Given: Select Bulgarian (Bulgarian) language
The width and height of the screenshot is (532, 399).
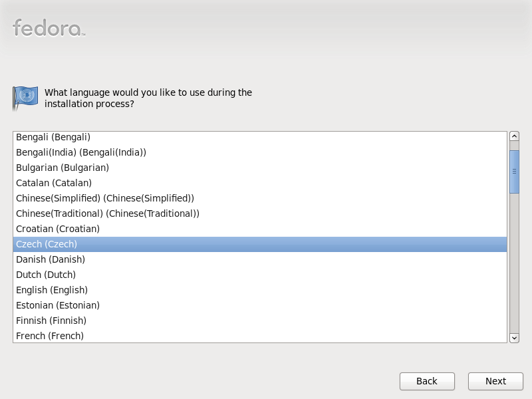Looking at the screenshot, I should (63, 168).
